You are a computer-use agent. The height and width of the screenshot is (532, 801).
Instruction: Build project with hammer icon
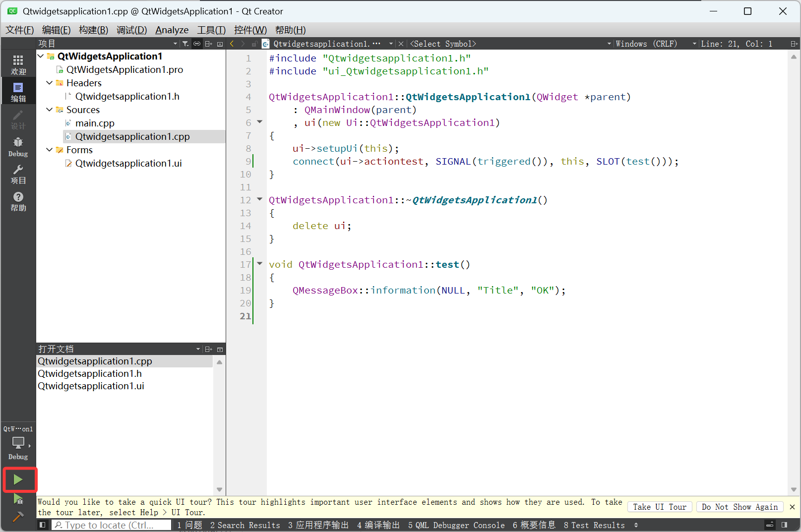[18, 517]
